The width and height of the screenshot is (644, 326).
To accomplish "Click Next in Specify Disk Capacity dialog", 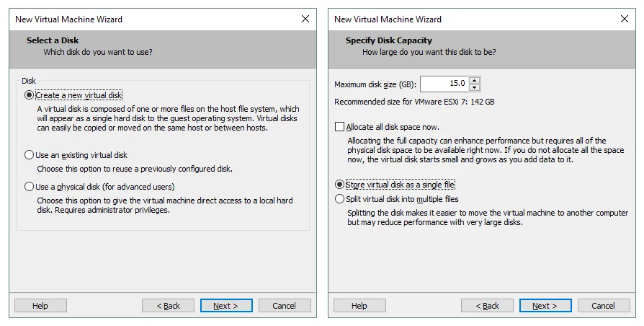I will tap(545, 306).
